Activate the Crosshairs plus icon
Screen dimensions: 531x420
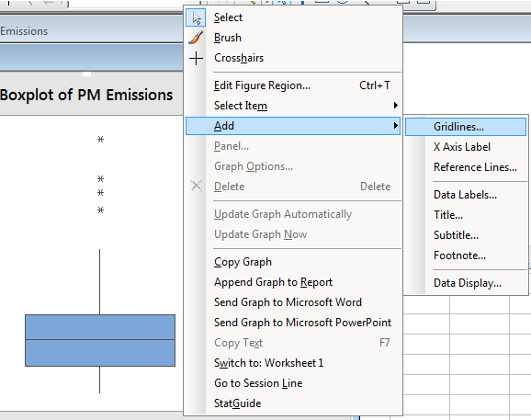coord(196,58)
